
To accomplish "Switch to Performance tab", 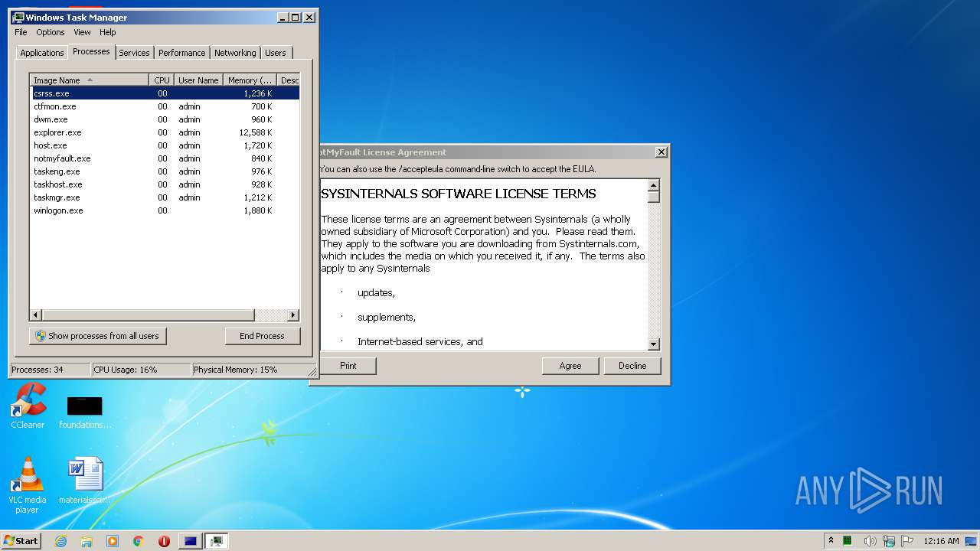I will click(181, 53).
